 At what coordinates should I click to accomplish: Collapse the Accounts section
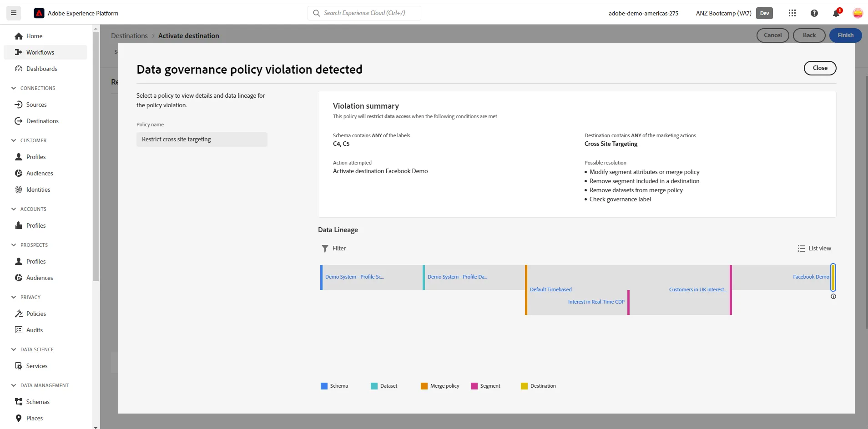14,209
